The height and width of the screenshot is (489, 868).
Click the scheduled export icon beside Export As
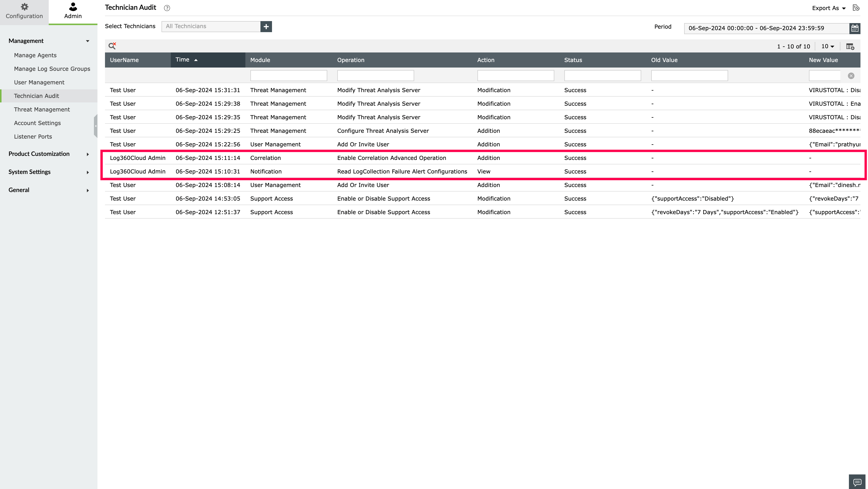pos(856,8)
